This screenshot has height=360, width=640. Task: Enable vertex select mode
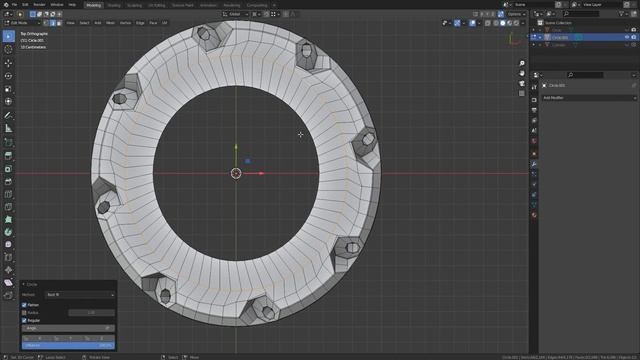click(x=46, y=23)
